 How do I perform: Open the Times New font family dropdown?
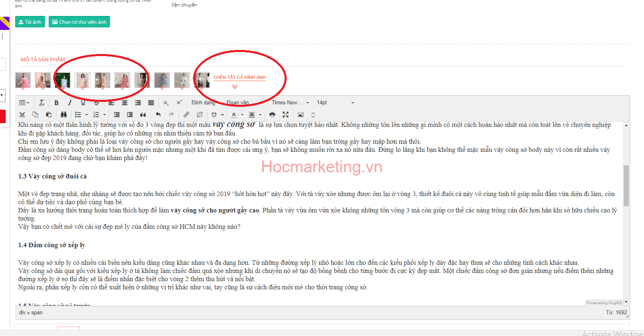[x=290, y=103]
